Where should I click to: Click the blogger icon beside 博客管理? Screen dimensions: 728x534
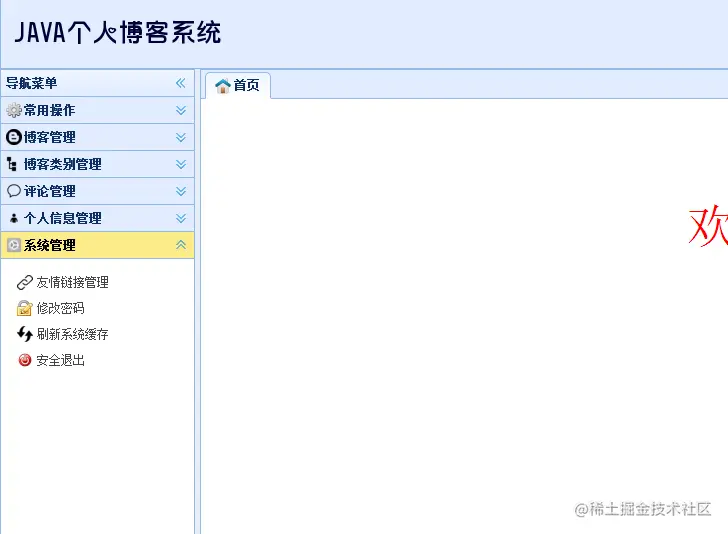(14, 137)
